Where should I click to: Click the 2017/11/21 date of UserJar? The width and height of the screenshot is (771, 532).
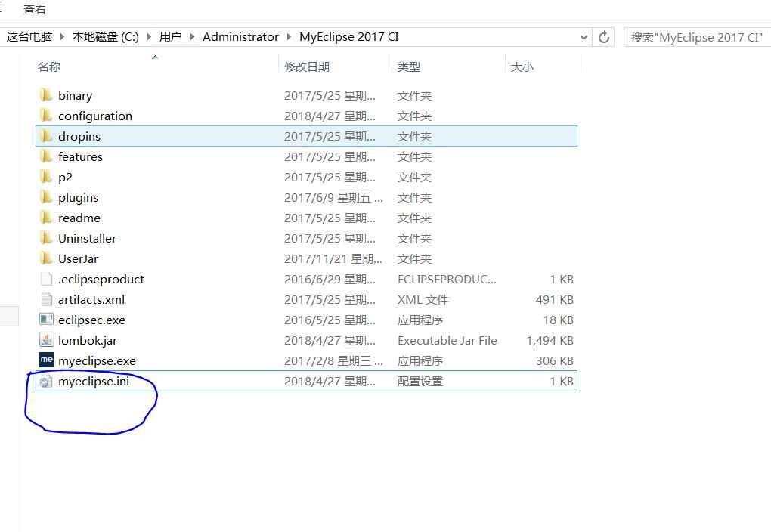point(333,258)
